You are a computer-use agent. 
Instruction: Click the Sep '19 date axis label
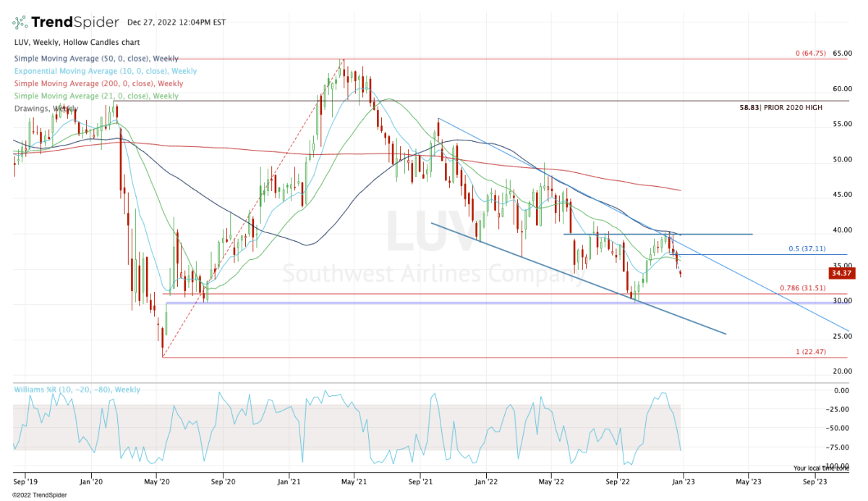pyautogui.click(x=25, y=481)
